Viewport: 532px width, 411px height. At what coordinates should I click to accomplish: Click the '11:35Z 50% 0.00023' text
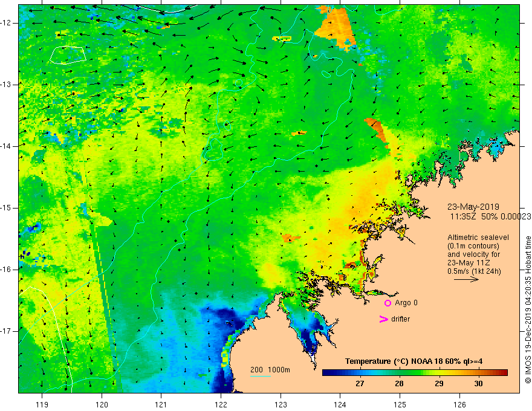(491, 216)
